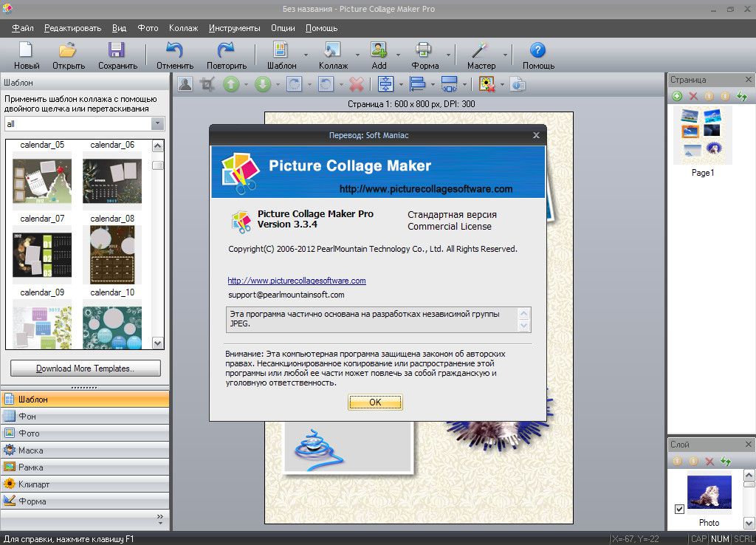This screenshot has height=545, width=756.
Task: Open the Инструменты menu
Action: 234,28
